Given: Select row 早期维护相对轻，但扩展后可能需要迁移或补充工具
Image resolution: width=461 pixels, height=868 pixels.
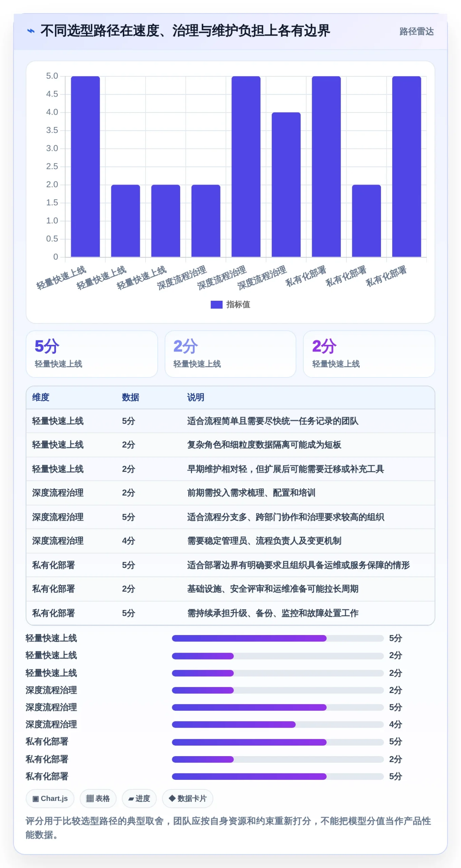Looking at the screenshot, I should pyautogui.click(x=230, y=469).
